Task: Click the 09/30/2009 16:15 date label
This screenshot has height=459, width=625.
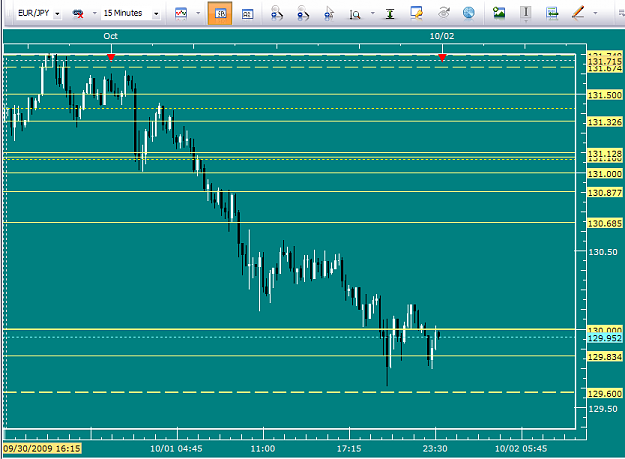Action: click(x=42, y=449)
